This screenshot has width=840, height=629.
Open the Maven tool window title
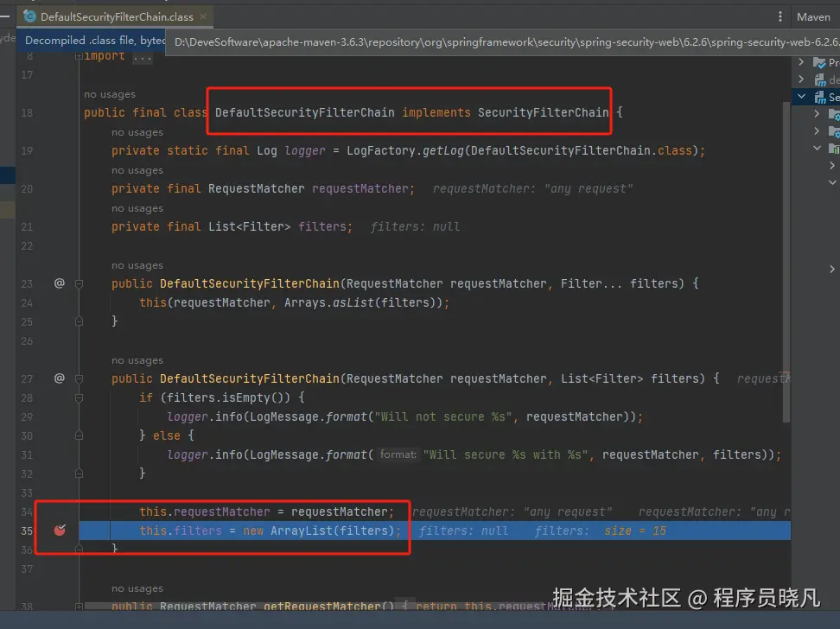[813, 16]
